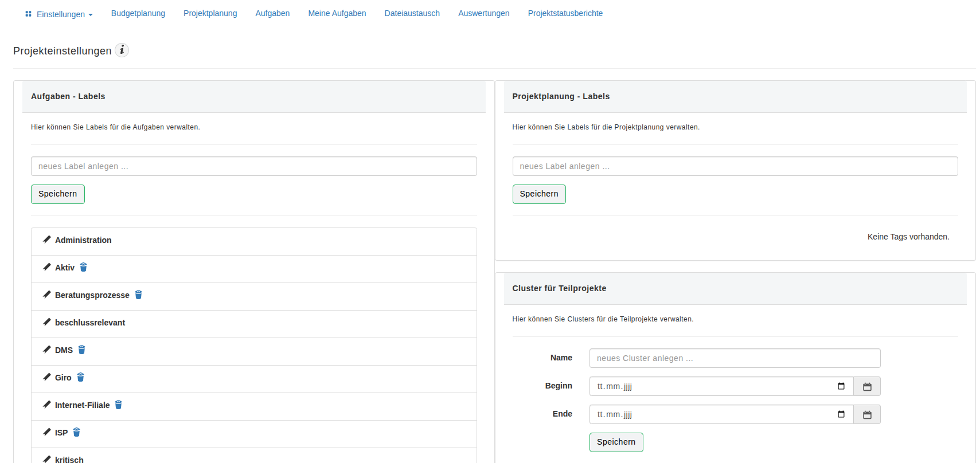This screenshot has width=980, height=463.
Task: Click the Projektplanung new label text field
Action: tap(735, 166)
